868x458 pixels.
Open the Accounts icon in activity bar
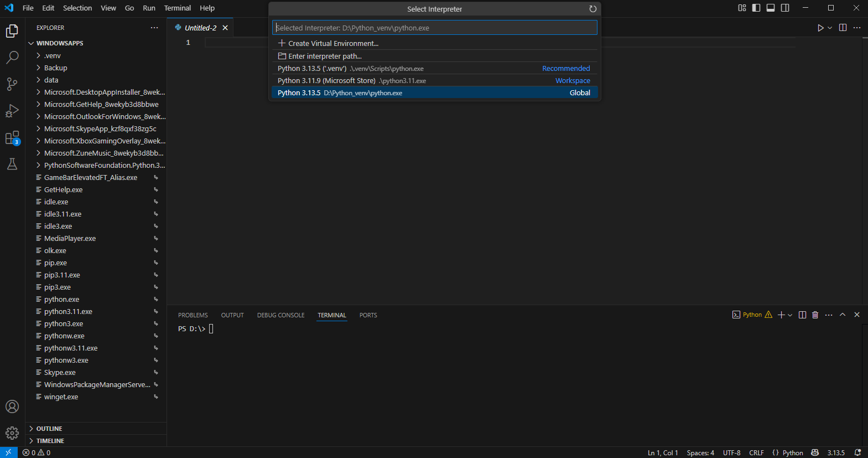(x=12, y=406)
